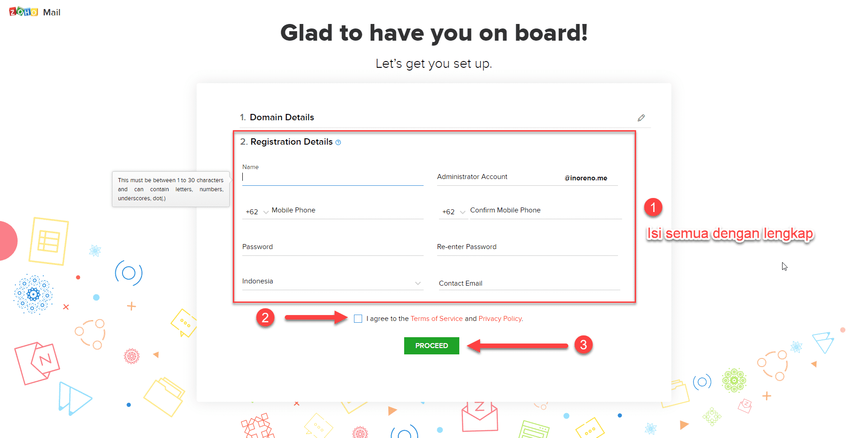The image size is (868, 438).
Task: Click the Password field
Action: [x=333, y=247]
